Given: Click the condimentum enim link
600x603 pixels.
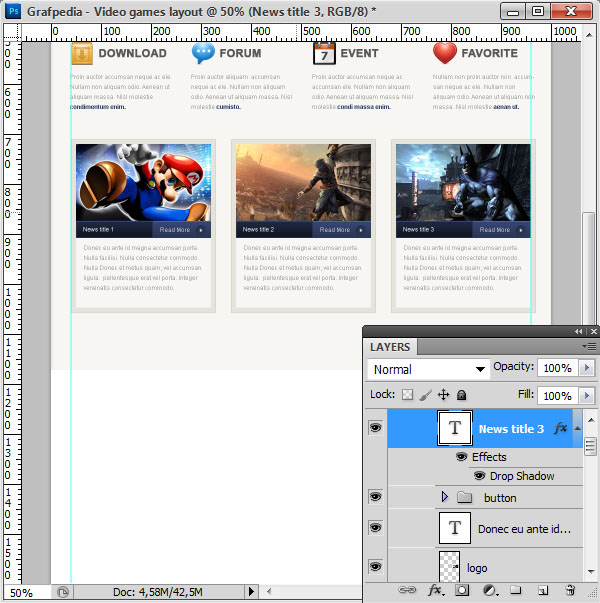Looking at the screenshot, I should coord(98,107).
